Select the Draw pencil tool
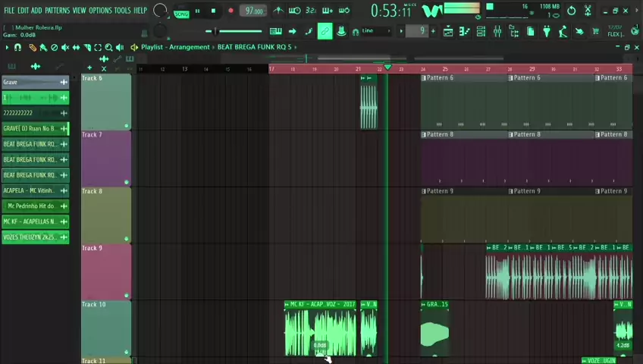This screenshot has width=643, height=364. 33,48
